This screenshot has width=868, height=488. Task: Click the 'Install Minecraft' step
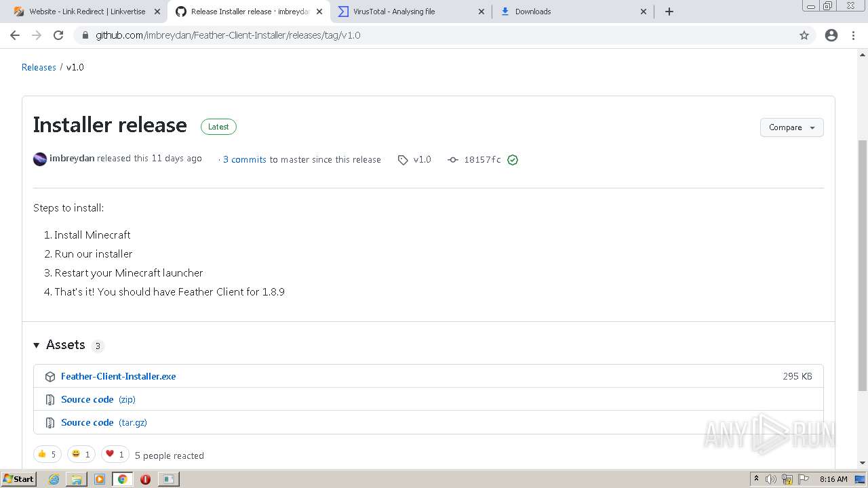coord(92,235)
